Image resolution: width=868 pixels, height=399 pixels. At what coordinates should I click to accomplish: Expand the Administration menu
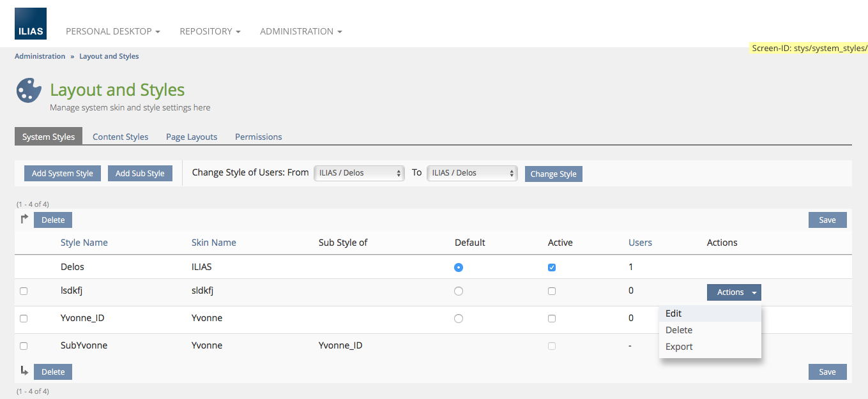[x=301, y=31]
